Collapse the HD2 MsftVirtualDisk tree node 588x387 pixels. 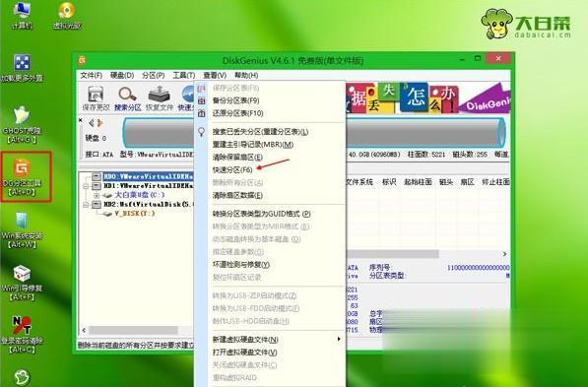86,205
